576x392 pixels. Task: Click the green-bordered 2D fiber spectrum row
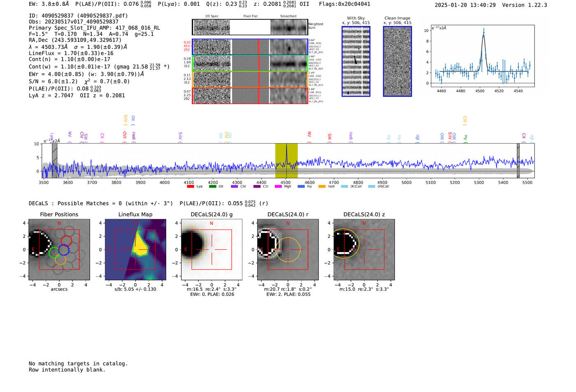pyautogui.click(x=250, y=63)
